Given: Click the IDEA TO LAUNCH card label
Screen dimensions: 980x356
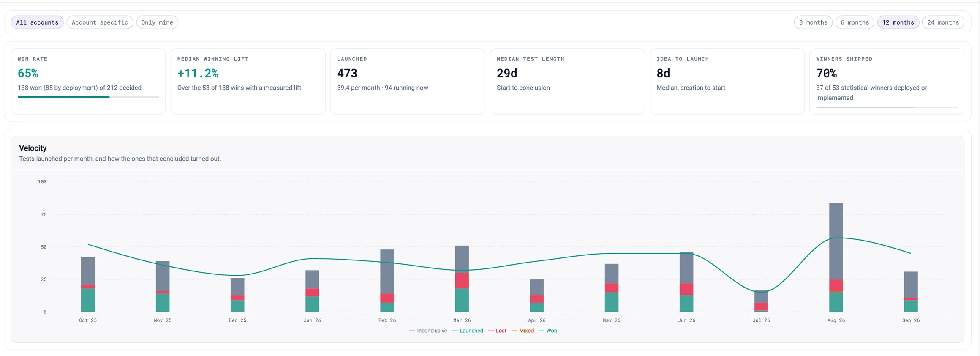Looking at the screenshot, I should [683, 59].
